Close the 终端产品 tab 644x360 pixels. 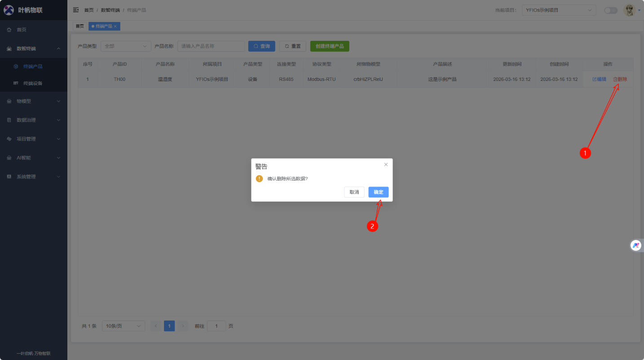(x=115, y=27)
